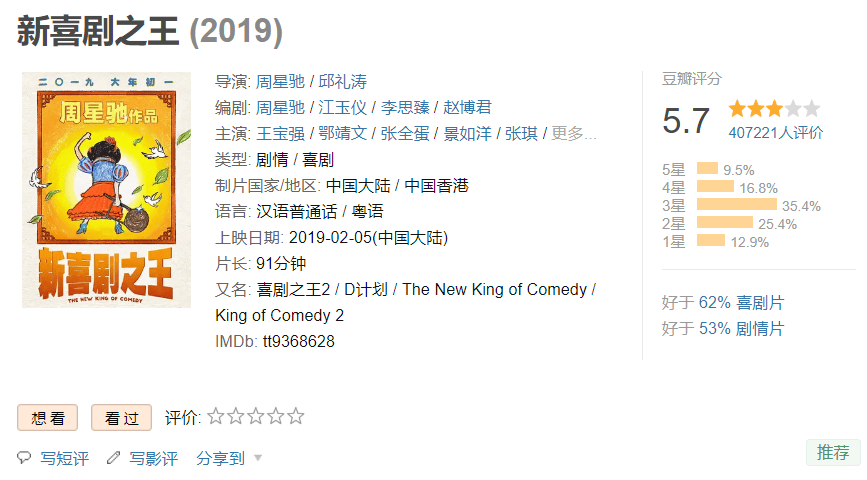867x480 pixels.
Task: Mark the movie as 看过
Action: point(121,418)
